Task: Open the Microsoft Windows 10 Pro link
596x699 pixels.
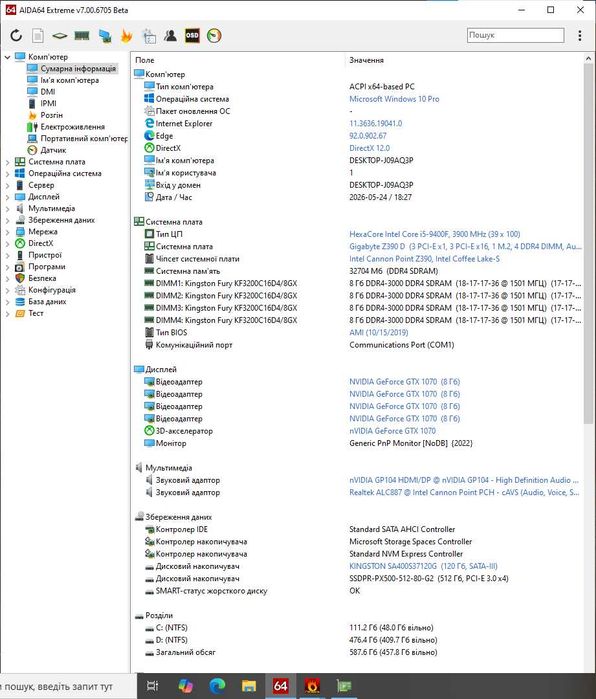Action: pos(394,99)
